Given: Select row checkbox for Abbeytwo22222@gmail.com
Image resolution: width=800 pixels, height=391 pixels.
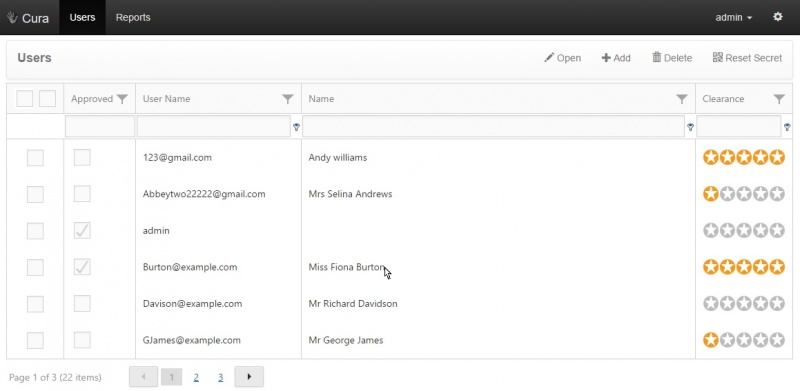Looking at the screenshot, I should 35,194.
